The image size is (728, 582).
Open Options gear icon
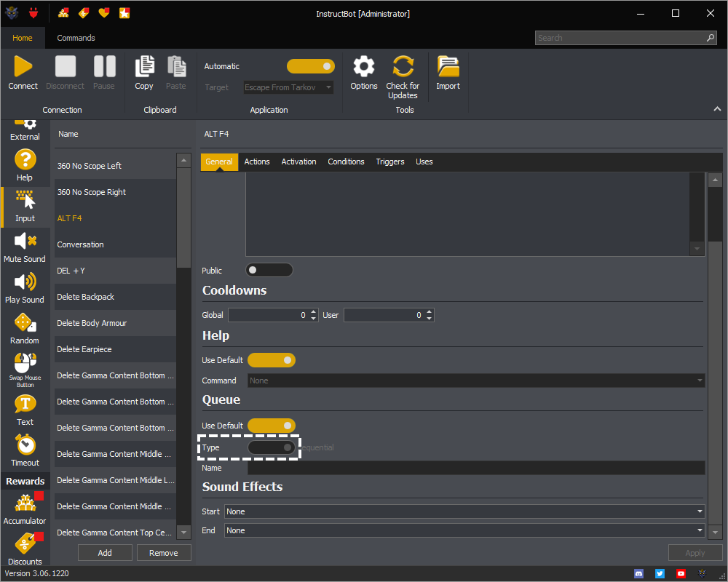point(363,66)
